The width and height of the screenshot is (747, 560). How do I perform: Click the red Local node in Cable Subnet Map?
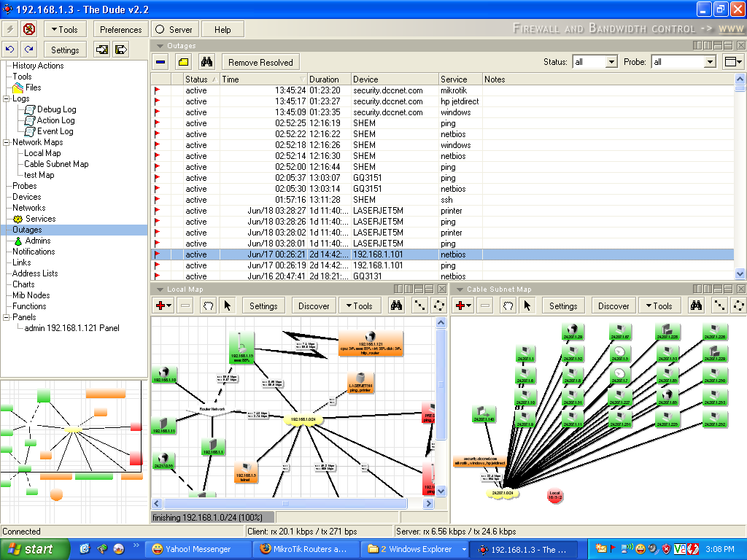pos(555,496)
